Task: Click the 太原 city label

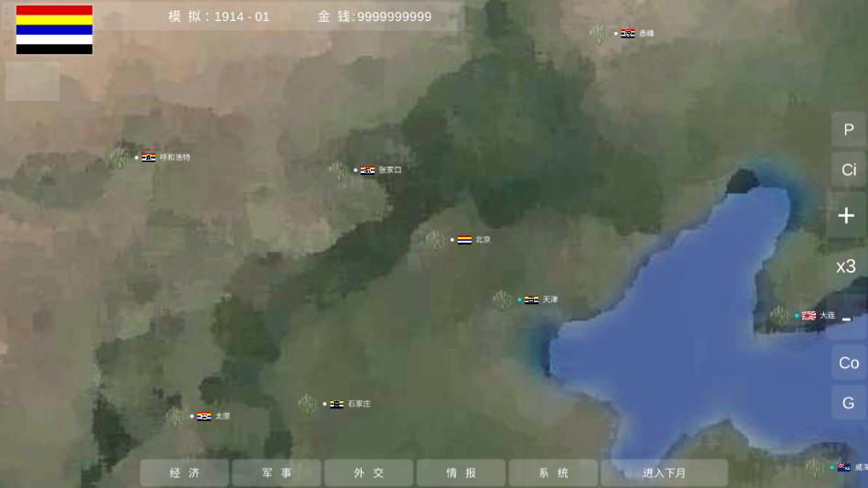Action: 222,416
